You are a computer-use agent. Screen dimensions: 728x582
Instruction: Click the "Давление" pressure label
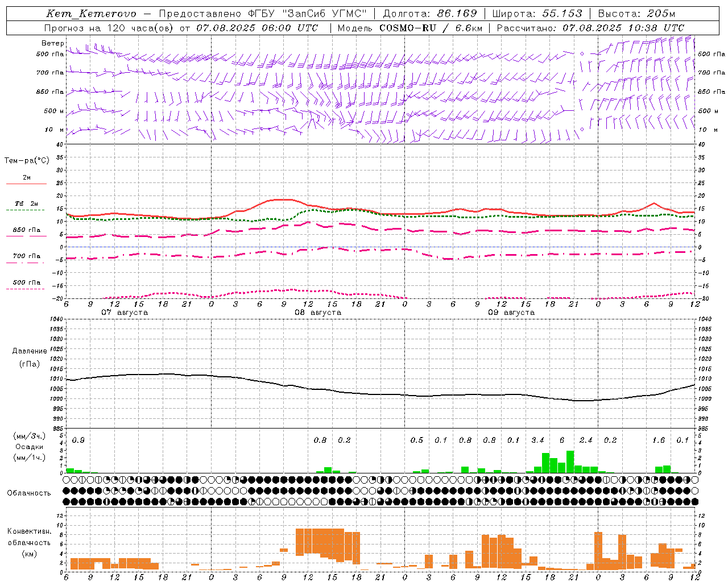click(30, 351)
